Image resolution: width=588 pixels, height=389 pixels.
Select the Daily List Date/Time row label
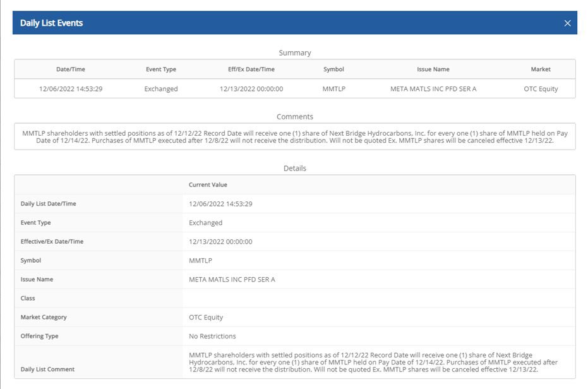tap(49, 204)
